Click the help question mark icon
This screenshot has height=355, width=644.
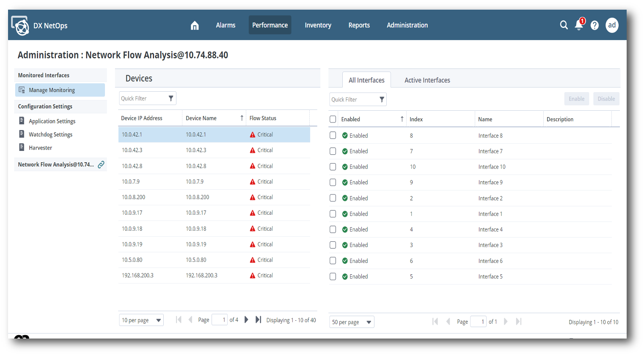(x=594, y=25)
